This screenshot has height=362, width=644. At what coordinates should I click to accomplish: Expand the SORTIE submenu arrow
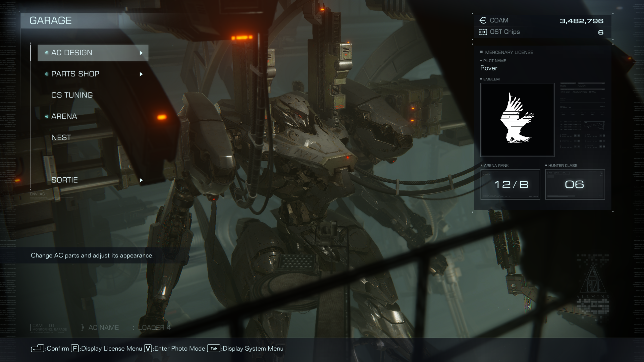click(141, 180)
